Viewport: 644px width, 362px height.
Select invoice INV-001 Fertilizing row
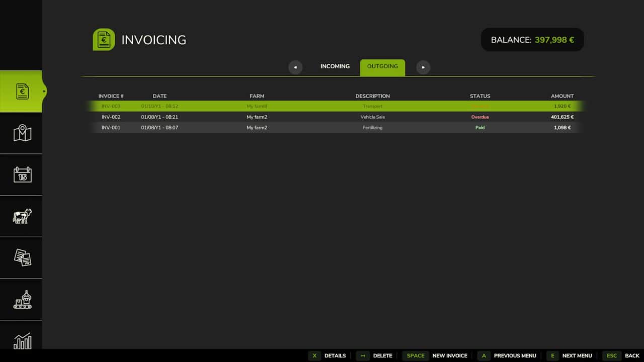(335, 128)
